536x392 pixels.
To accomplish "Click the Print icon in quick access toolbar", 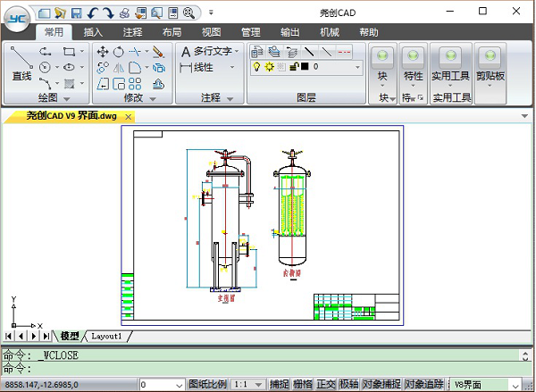I will click(124, 13).
